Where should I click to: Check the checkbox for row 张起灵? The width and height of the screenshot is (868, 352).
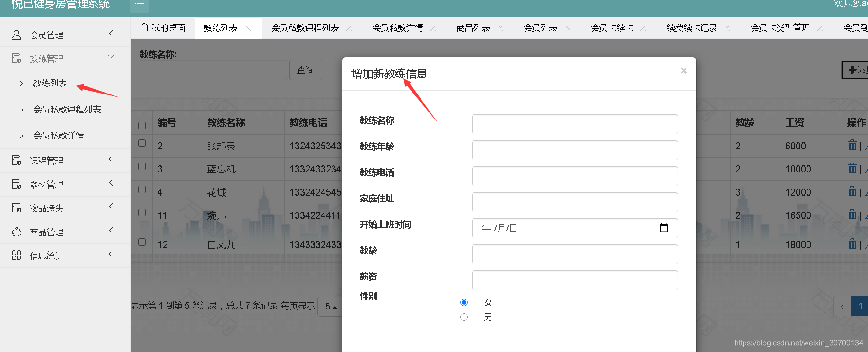(x=142, y=143)
